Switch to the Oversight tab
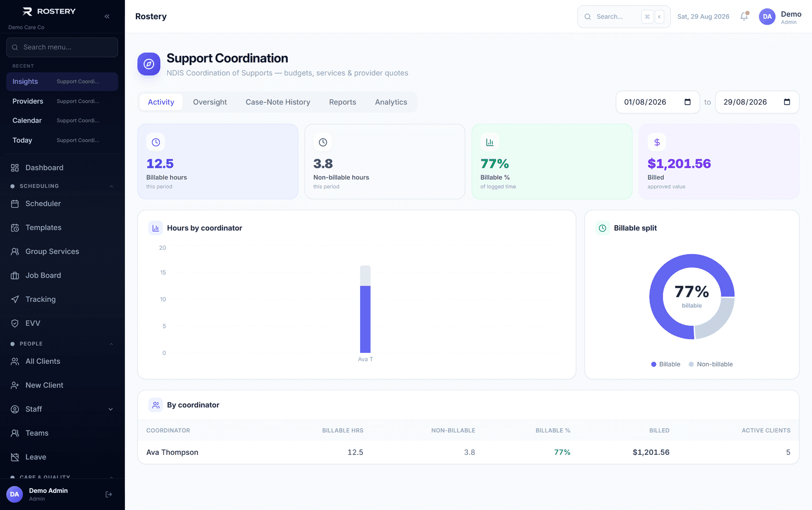 click(210, 102)
